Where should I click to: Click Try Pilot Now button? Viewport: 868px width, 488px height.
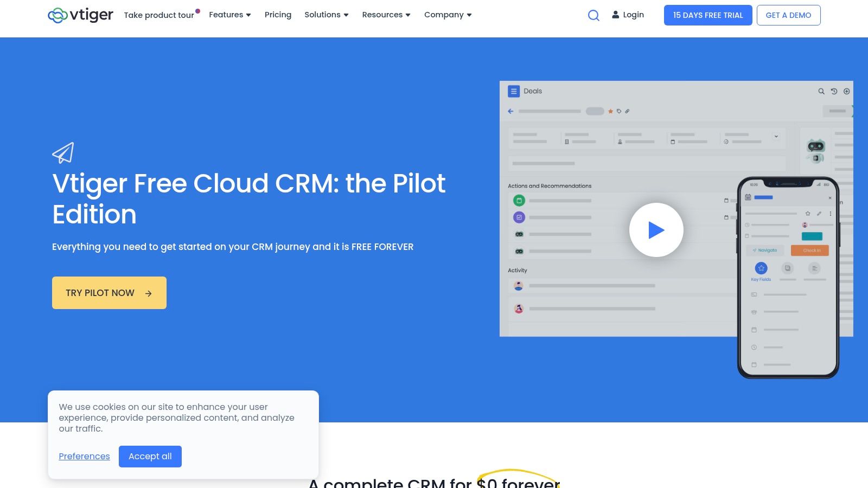coord(109,293)
